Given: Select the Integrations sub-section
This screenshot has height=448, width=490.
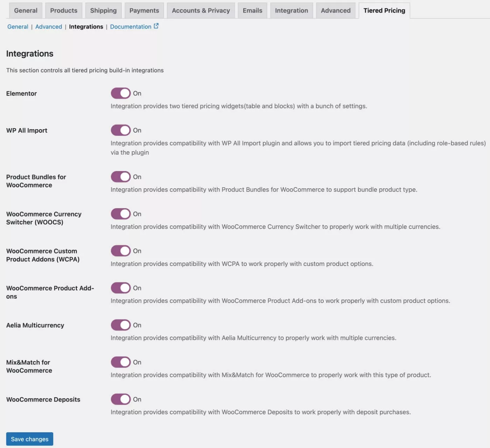Looking at the screenshot, I should pyautogui.click(x=86, y=27).
